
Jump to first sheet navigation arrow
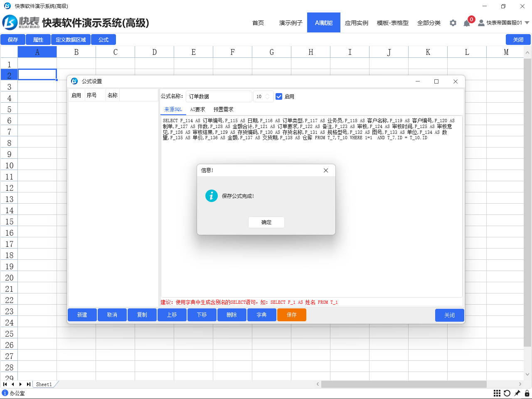(x=5, y=384)
